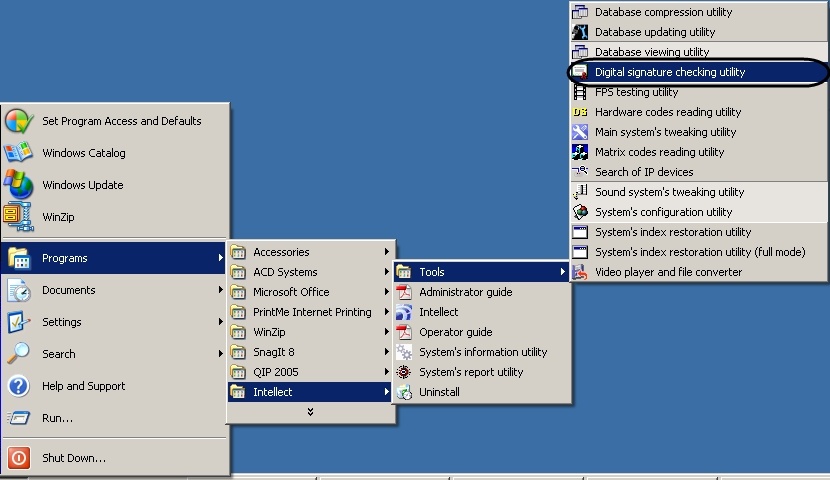The width and height of the screenshot is (830, 480).
Task: Click the System's configuration utility icon
Action: point(580,212)
